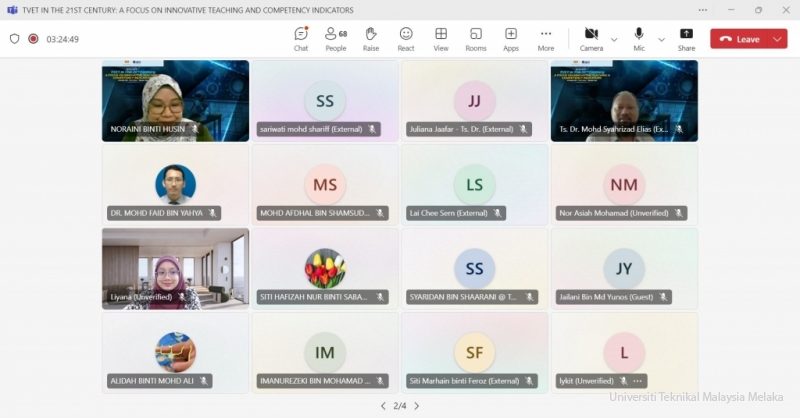Open the Apps menu
Viewport: 800px width, 418px height.
pos(511,39)
